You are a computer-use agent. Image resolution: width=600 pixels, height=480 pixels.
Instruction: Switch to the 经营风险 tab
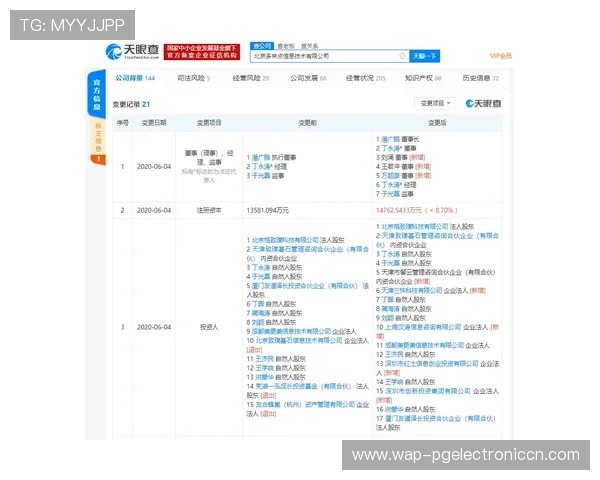(x=251, y=78)
